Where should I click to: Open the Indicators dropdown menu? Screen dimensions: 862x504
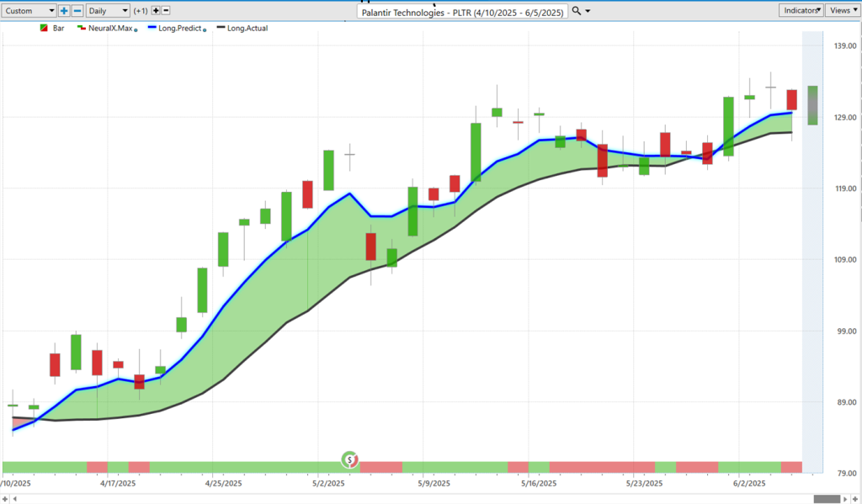click(x=801, y=10)
